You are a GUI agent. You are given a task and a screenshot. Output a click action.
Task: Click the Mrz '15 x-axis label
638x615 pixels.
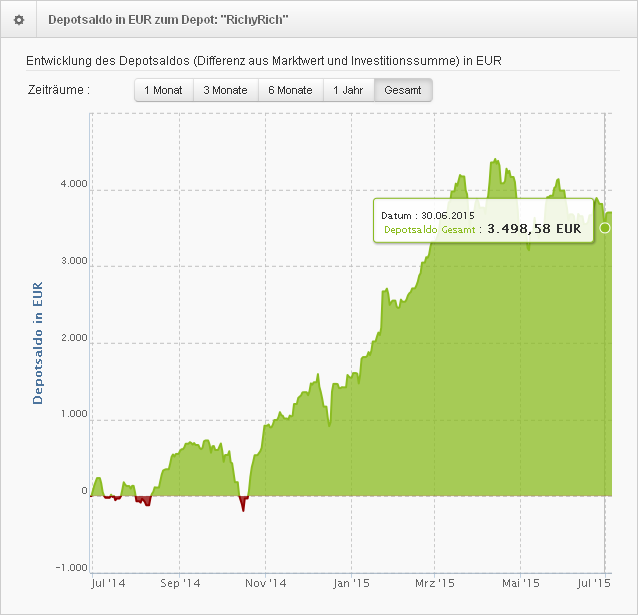(434, 582)
